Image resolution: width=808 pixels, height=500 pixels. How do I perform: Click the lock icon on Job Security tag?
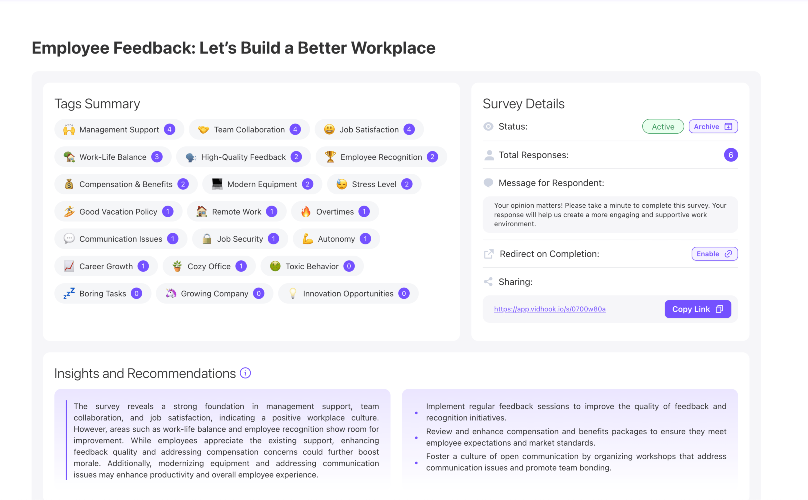click(x=207, y=239)
